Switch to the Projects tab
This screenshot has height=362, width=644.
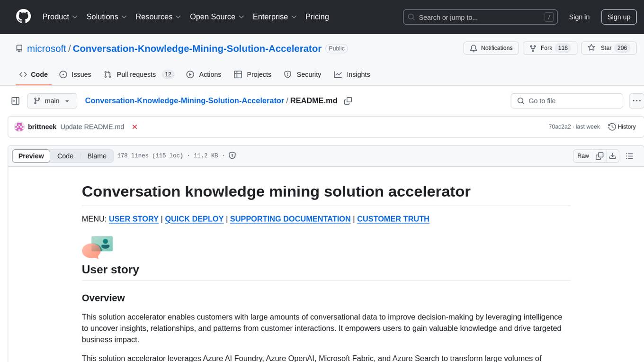click(x=252, y=74)
